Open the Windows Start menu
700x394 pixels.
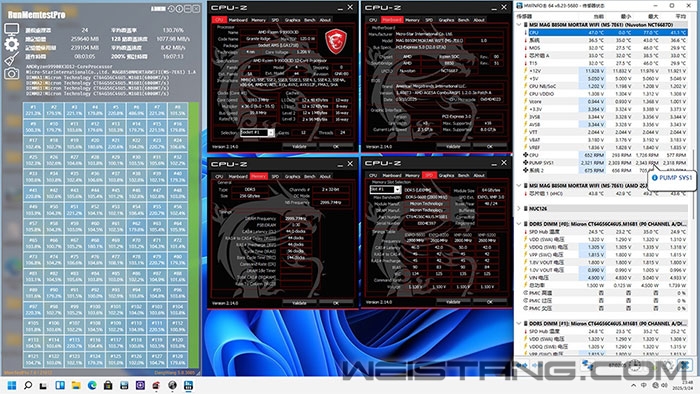[12, 385]
